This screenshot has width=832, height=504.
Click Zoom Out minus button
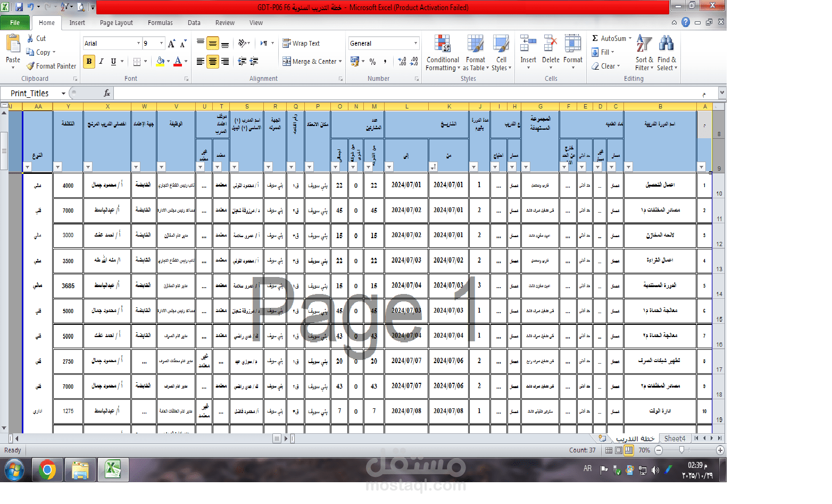659,450
